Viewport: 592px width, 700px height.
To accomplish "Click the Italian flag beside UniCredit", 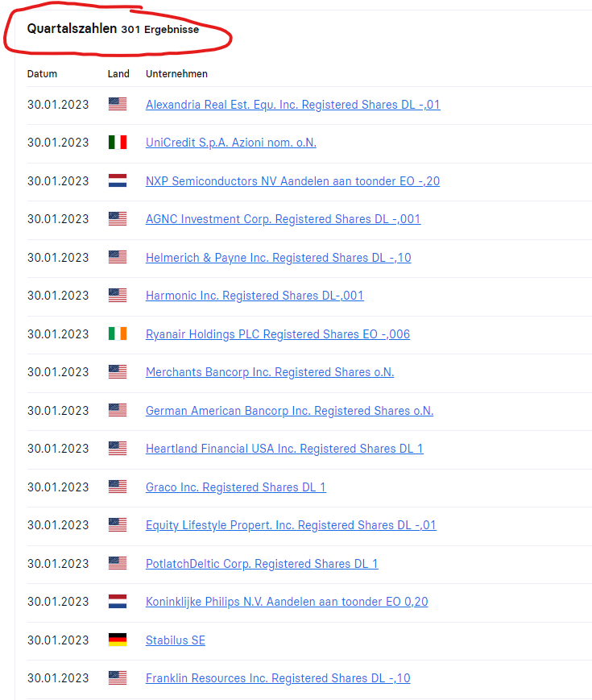I will click(x=118, y=143).
